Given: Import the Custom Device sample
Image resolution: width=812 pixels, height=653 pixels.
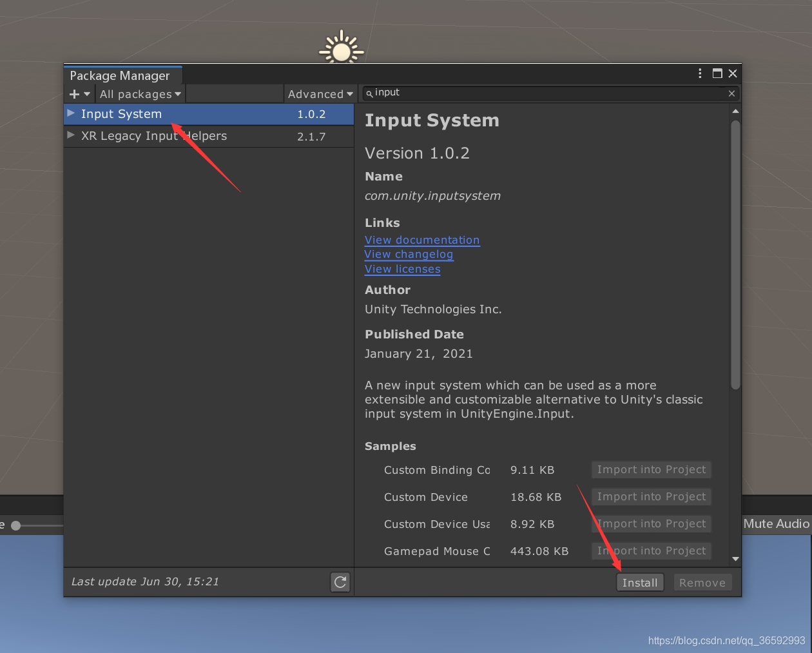Looking at the screenshot, I should coord(651,497).
